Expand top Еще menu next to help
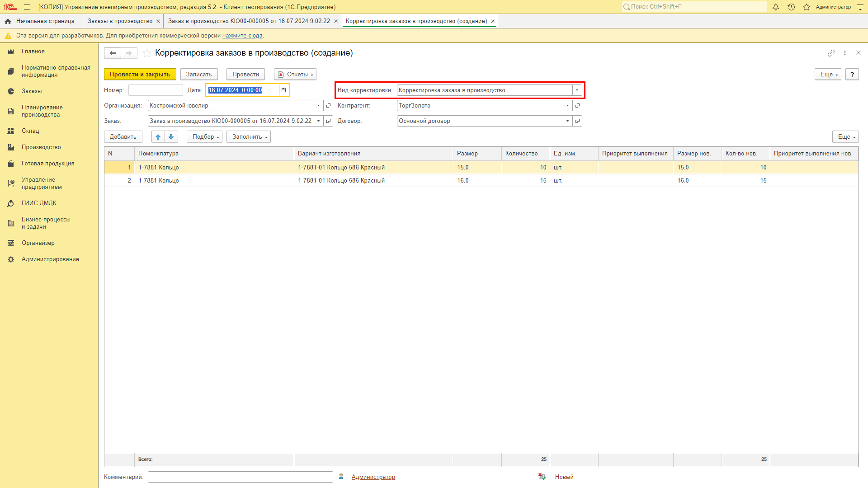 click(x=828, y=75)
